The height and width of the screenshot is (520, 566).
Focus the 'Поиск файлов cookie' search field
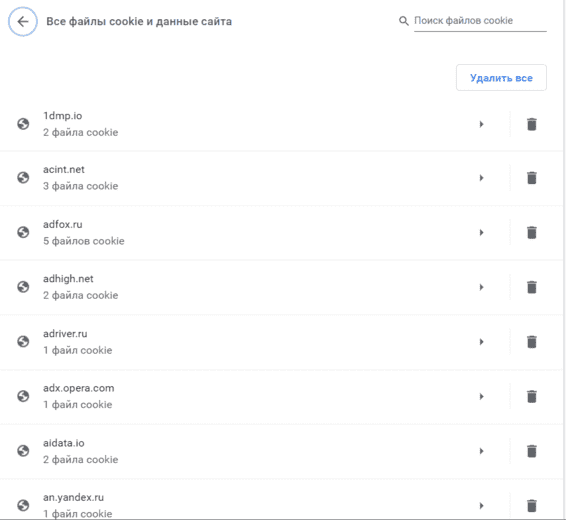480,21
